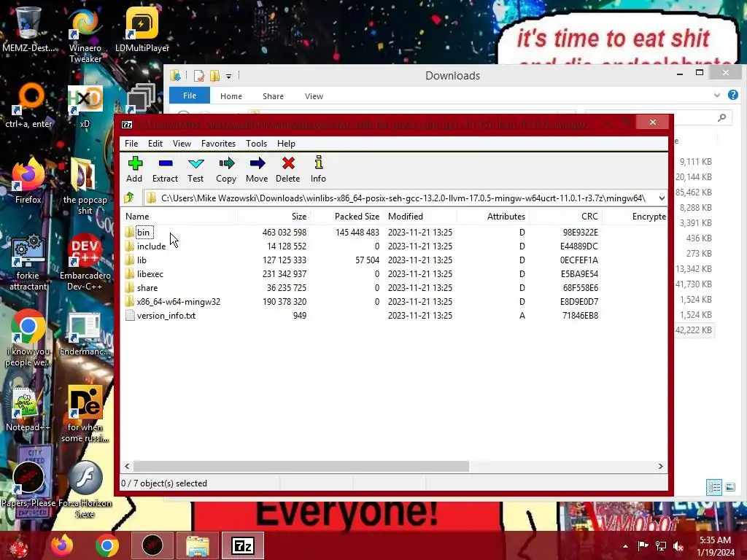
Task: Open the quick access toolbar dropdown in Downloads
Action: (x=228, y=76)
